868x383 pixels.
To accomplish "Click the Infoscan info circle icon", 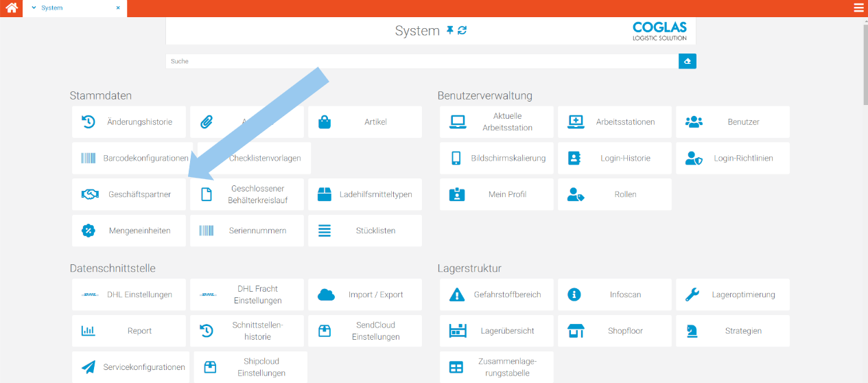I will (574, 294).
